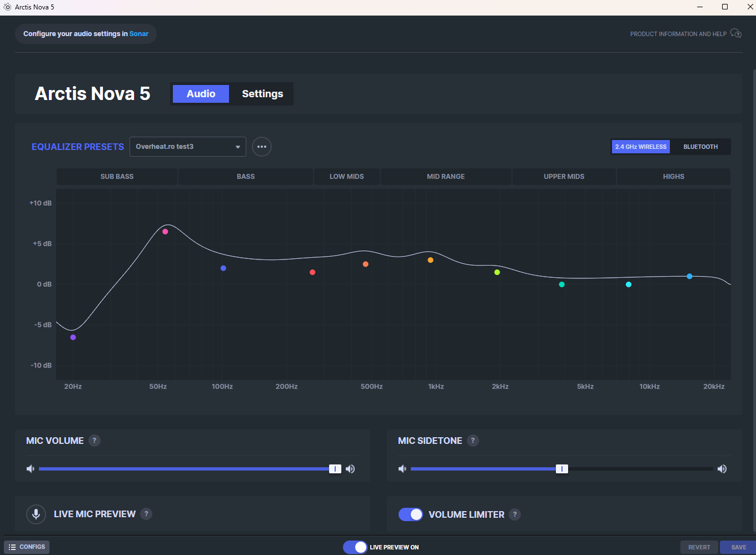
Task: Turn off the Live Preview switch
Action: [x=355, y=547]
